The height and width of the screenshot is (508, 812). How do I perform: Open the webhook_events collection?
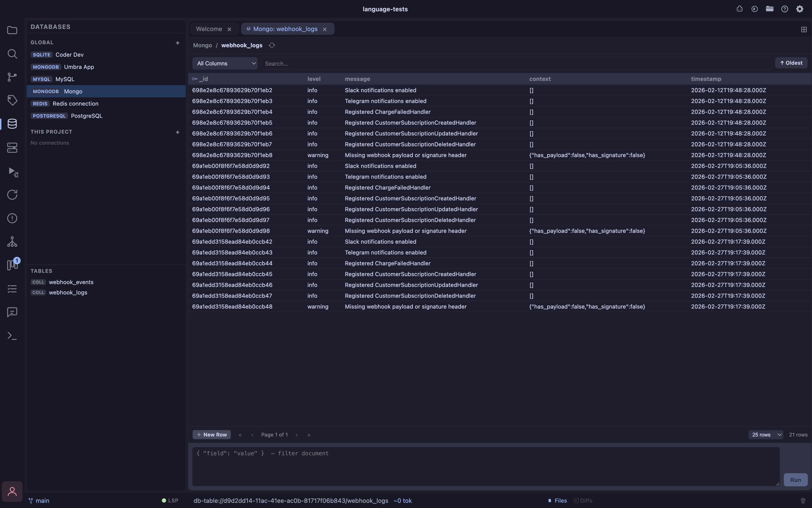pyautogui.click(x=106, y=282)
